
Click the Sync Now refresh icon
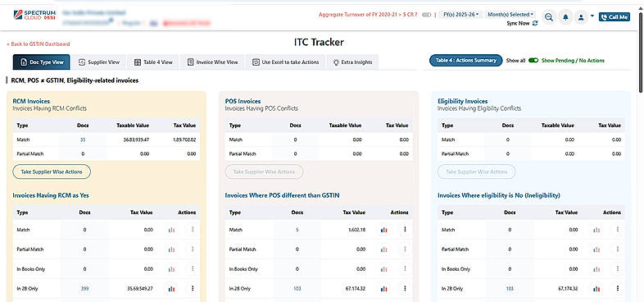click(535, 24)
